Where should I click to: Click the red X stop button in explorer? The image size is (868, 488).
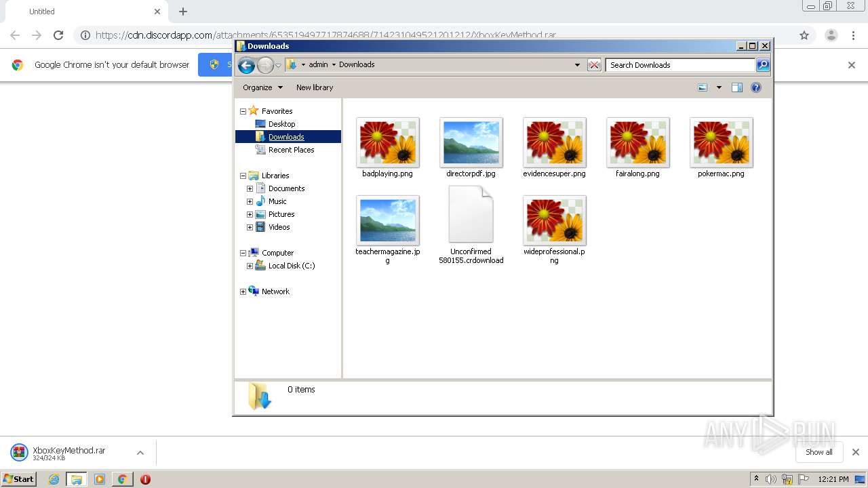click(594, 65)
